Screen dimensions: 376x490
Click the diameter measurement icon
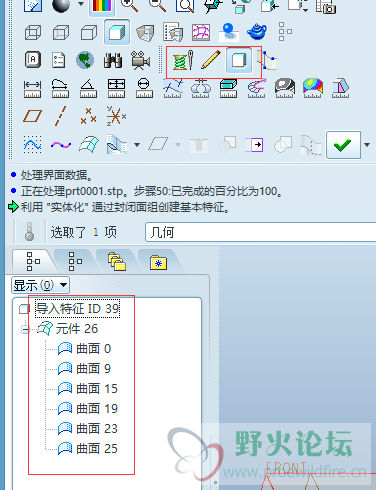coord(144,88)
